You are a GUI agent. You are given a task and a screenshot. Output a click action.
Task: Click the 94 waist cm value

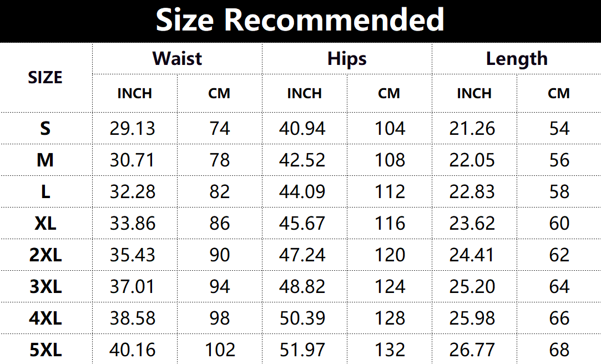[x=220, y=287]
